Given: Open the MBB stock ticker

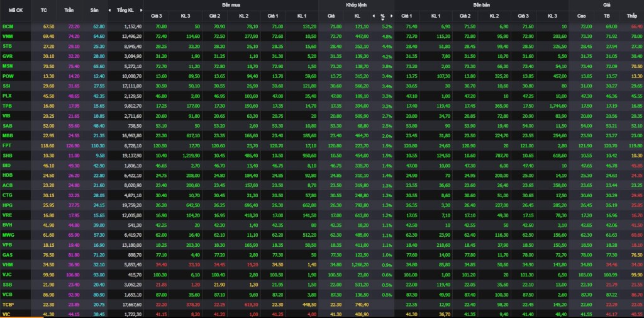Looking at the screenshot, I should 8,136.
